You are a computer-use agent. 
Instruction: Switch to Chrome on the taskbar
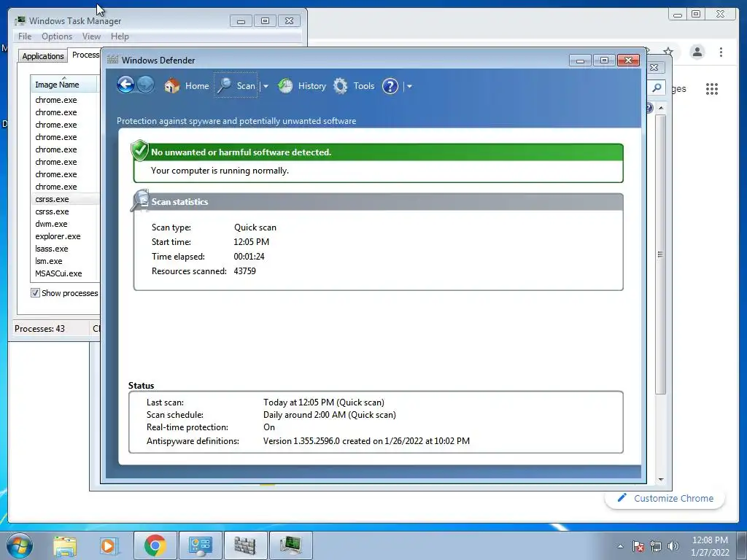coord(155,545)
